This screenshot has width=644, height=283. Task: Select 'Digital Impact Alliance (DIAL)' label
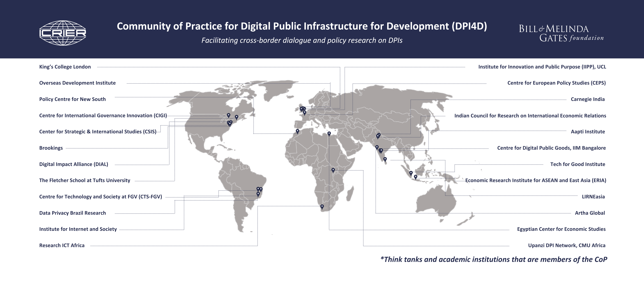(74, 164)
